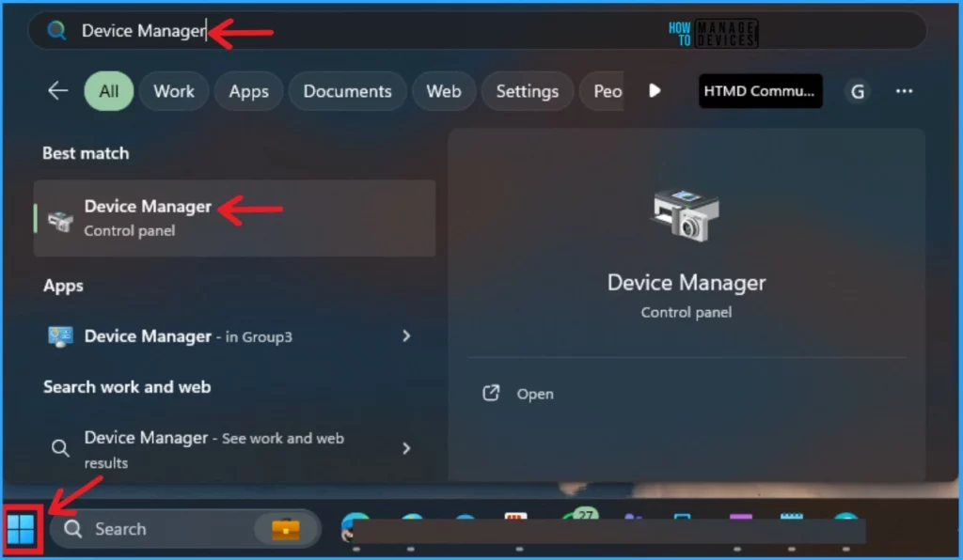Click the taskbar app icon with the 27 badge
Image resolution: width=963 pixels, height=560 pixels.
coord(579,517)
